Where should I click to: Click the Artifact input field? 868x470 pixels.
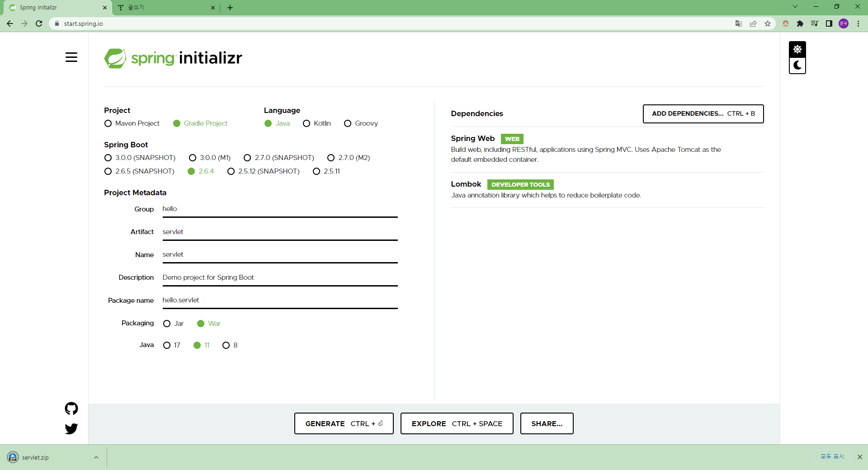click(x=280, y=232)
